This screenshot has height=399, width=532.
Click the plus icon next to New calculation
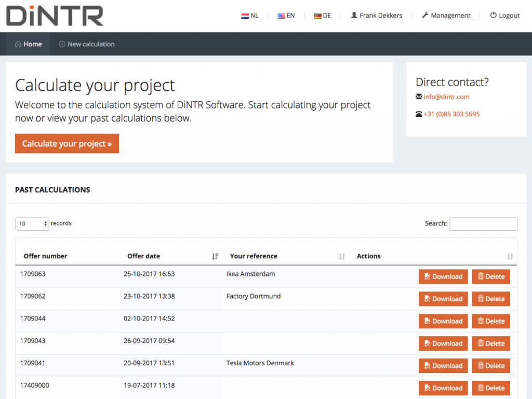click(x=62, y=44)
